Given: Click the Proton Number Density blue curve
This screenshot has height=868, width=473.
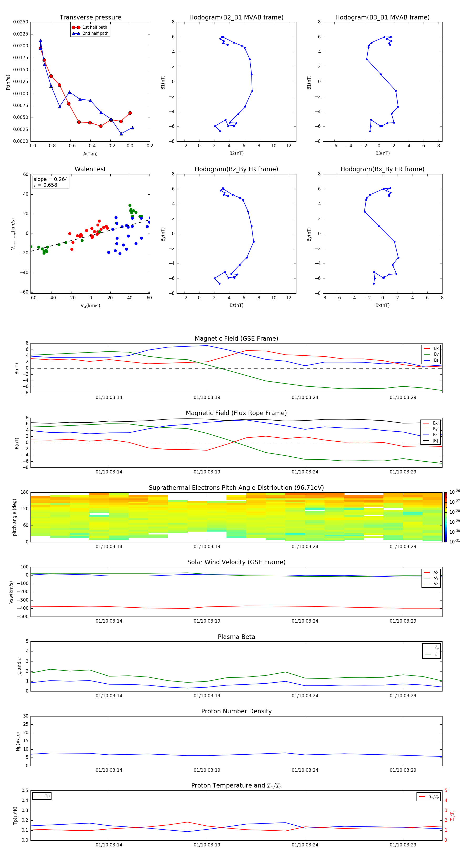Looking at the screenshot, I should pyautogui.click(x=236, y=754).
